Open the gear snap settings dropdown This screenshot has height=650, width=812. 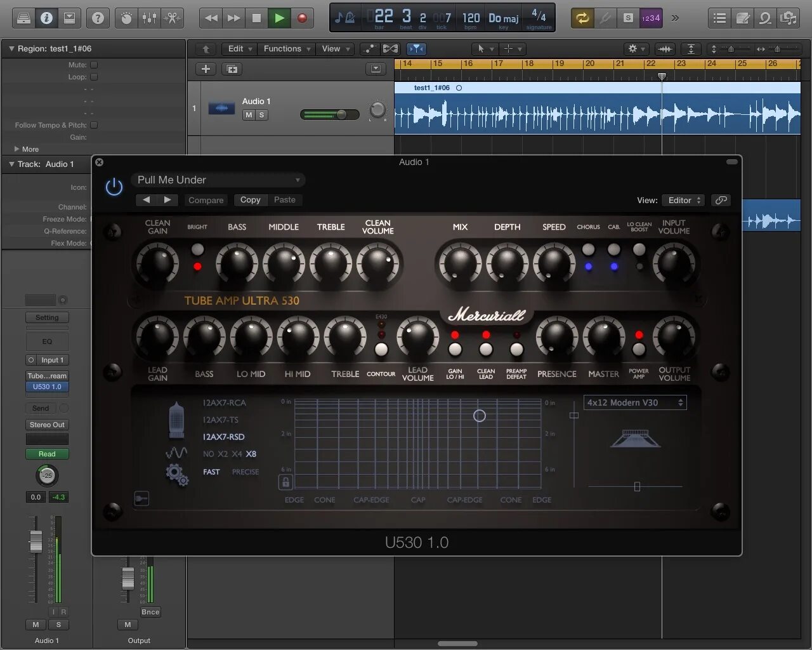pyautogui.click(x=636, y=49)
